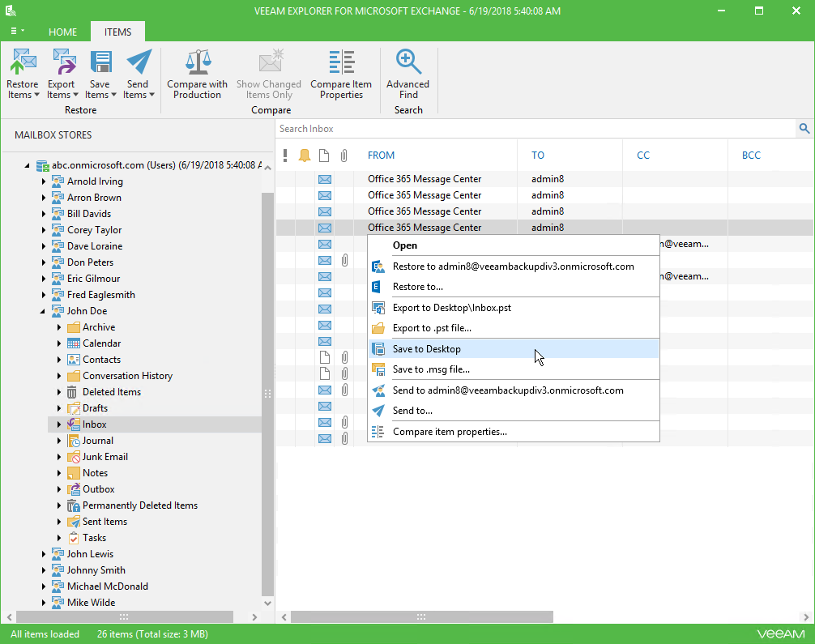The height and width of the screenshot is (644, 815).
Task: Choose Restore to... menu entry
Action: pyautogui.click(x=514, y=287)
